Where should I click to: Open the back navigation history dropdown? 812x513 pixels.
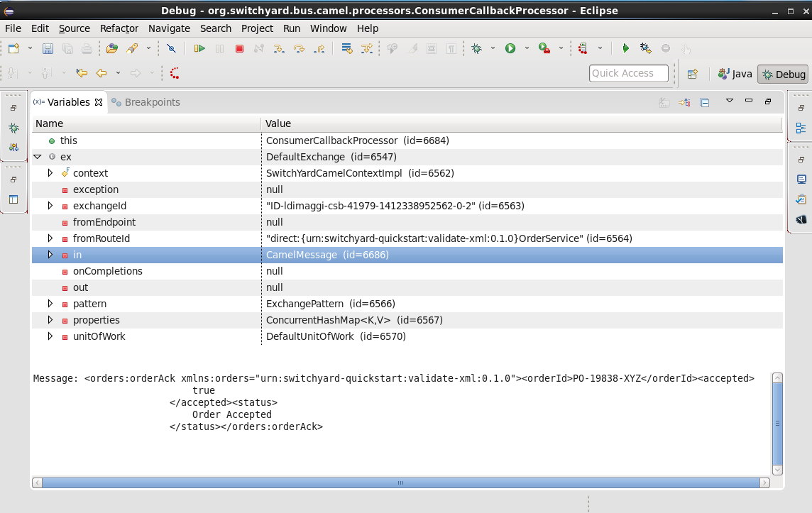[x=118, y=73]
